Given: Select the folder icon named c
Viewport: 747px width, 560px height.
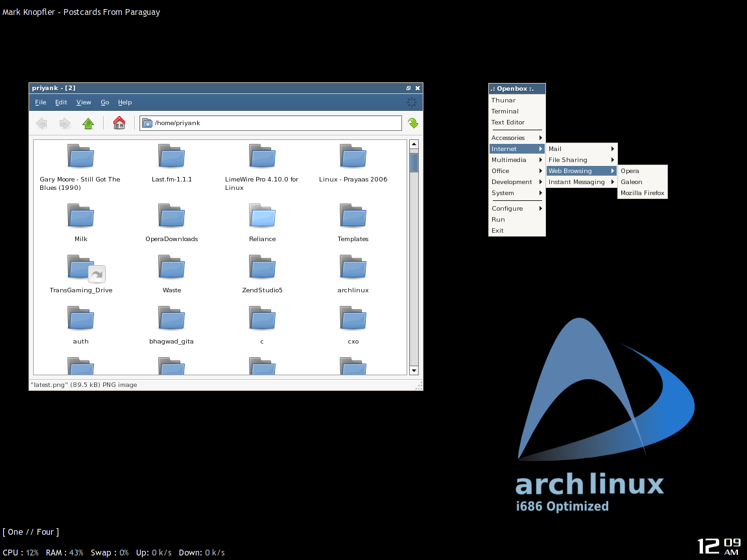Looking at the screenshot, I should coord(262,318).
